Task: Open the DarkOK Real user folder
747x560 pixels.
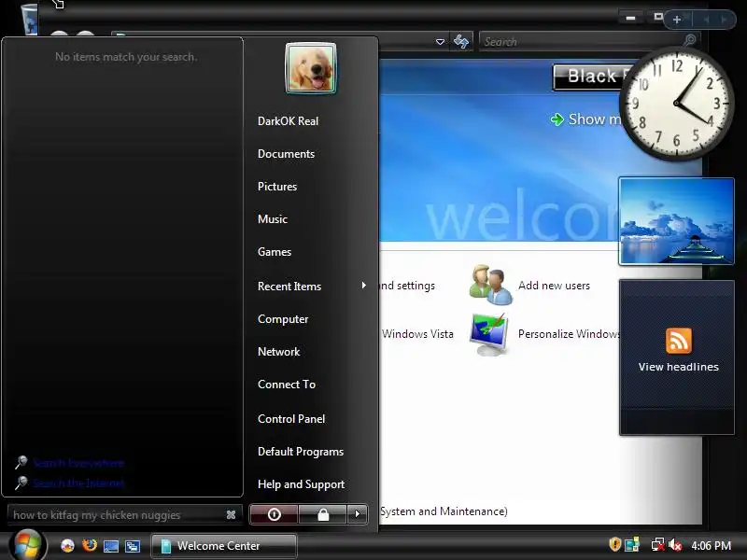Action: pyautogui.click(x=288, y=121)
